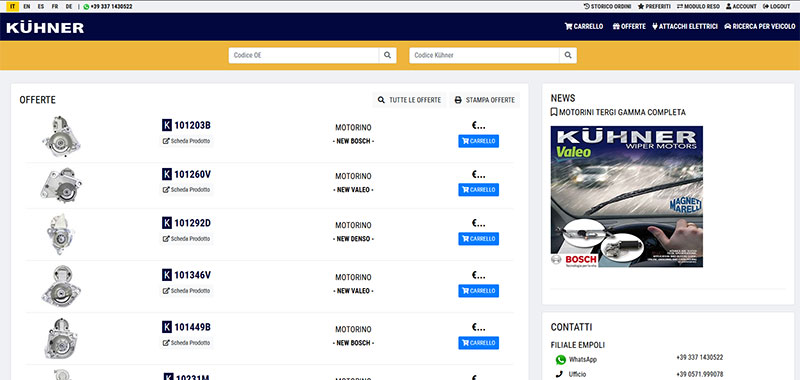Open Attacchi Elettrici page
Screen dimensions: 800x380
click(685, 27)
